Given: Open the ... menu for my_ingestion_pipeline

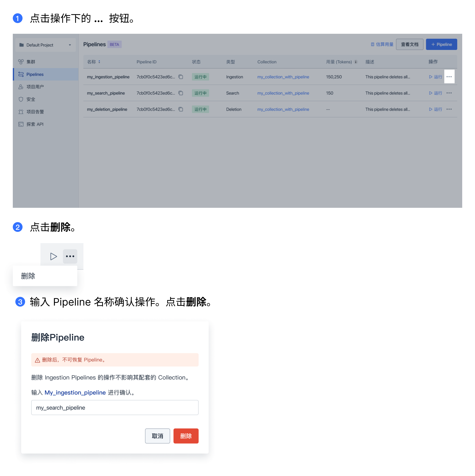Looking at the screenshot, I should (x=449, y=77).
